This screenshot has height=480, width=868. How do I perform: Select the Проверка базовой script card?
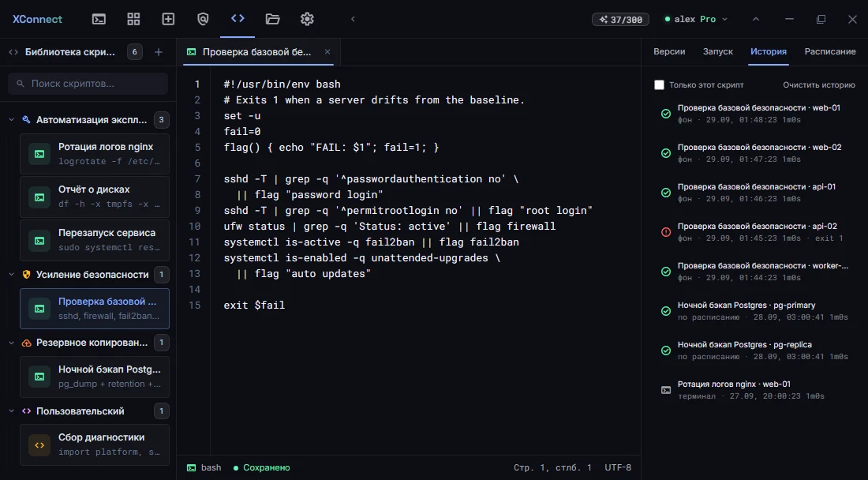(95, 309)
